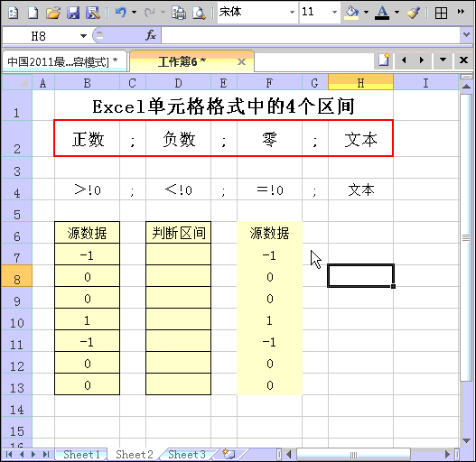The height and width of the screenshot is (462, 476).
Task: Expand font color palette arrow
Action: coord(397,13)
